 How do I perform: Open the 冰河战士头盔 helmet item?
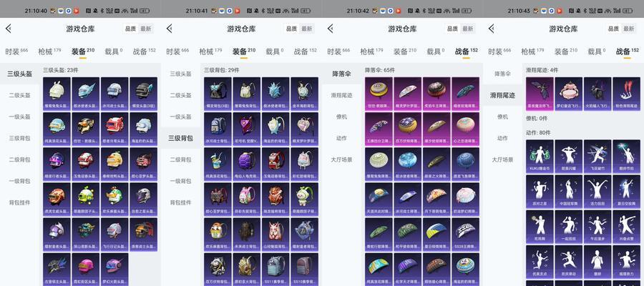[114, 94]
